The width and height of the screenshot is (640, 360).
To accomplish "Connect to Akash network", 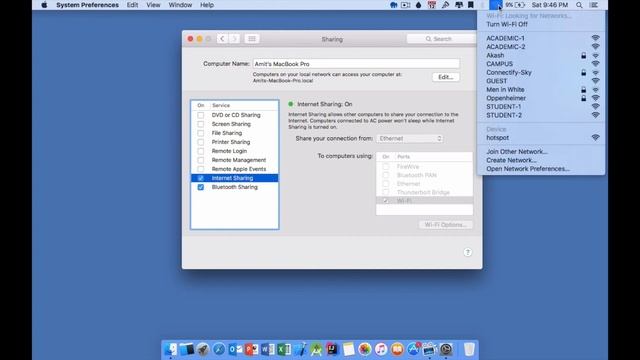I will (541, 55).
